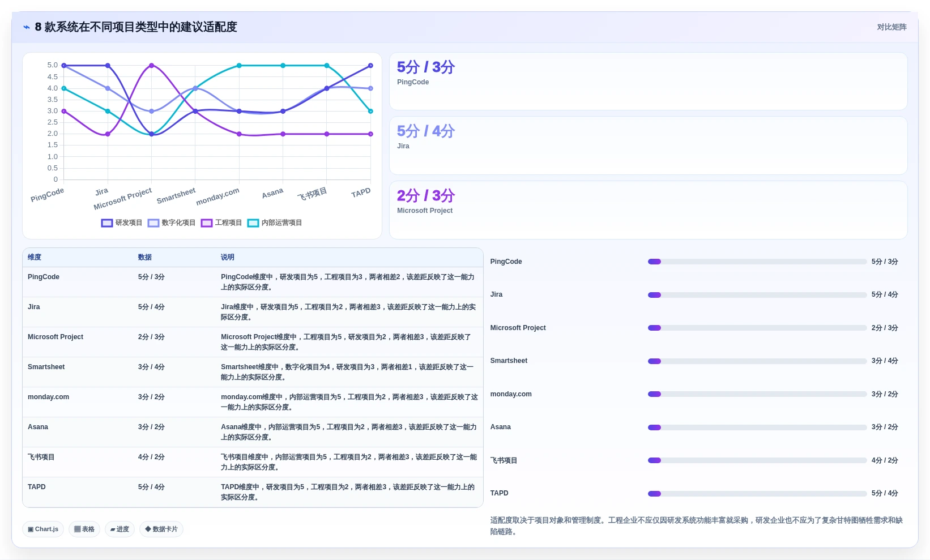This screenshot has width=930, height=560.
Task: Click the PingCode label in the progress list
Action: (x=506, y=262)
